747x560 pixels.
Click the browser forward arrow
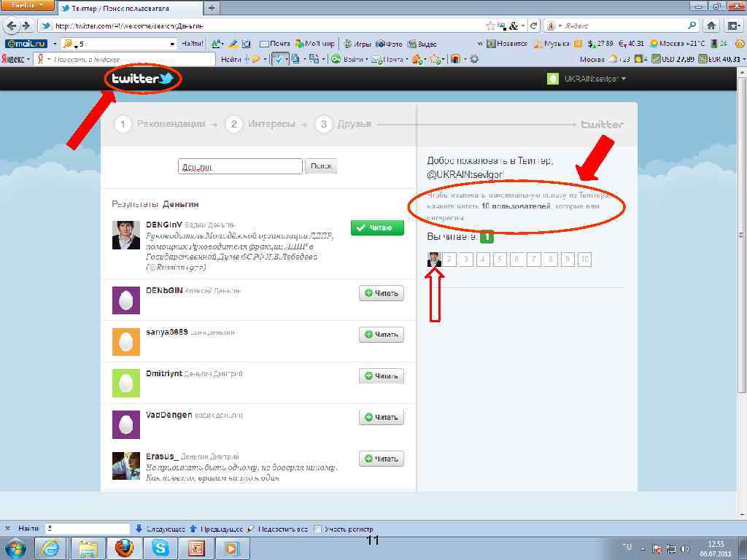[x=26, y=26]
